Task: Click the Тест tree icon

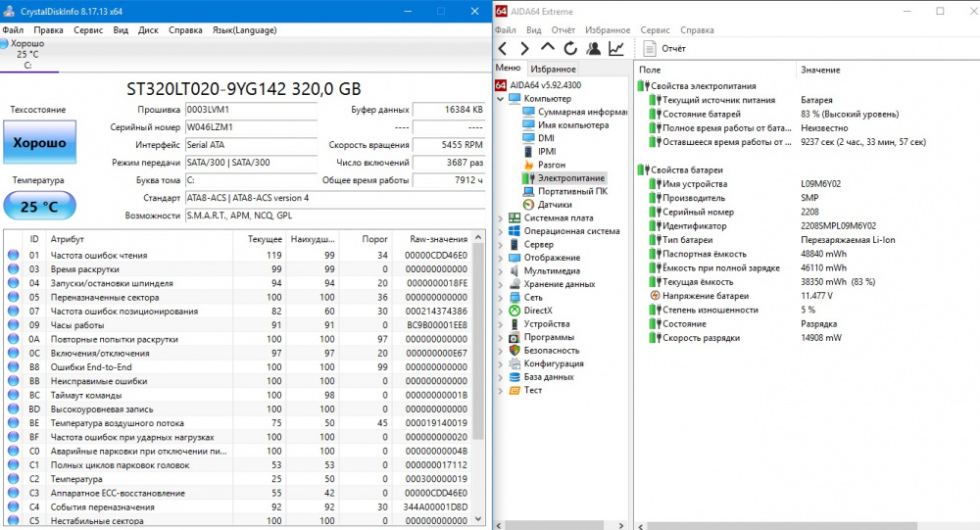Action: coord(514,390)
